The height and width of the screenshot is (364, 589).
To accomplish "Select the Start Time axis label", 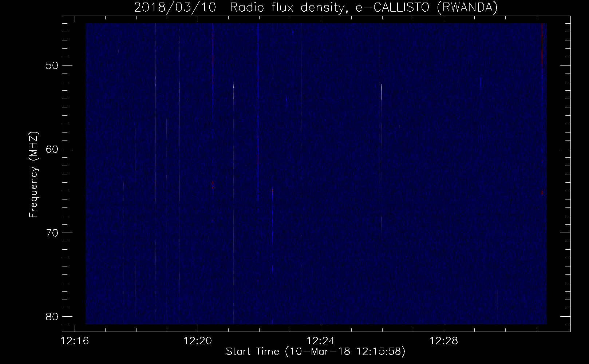I will pyautogui.click(x=316, y=352).
